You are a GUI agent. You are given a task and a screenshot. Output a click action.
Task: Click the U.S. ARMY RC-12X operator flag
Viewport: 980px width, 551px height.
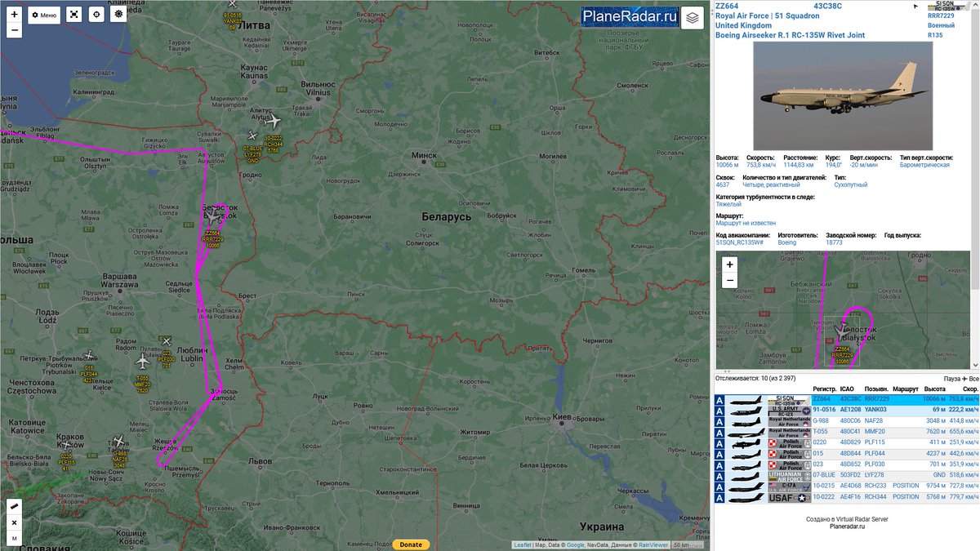(789, 410)
